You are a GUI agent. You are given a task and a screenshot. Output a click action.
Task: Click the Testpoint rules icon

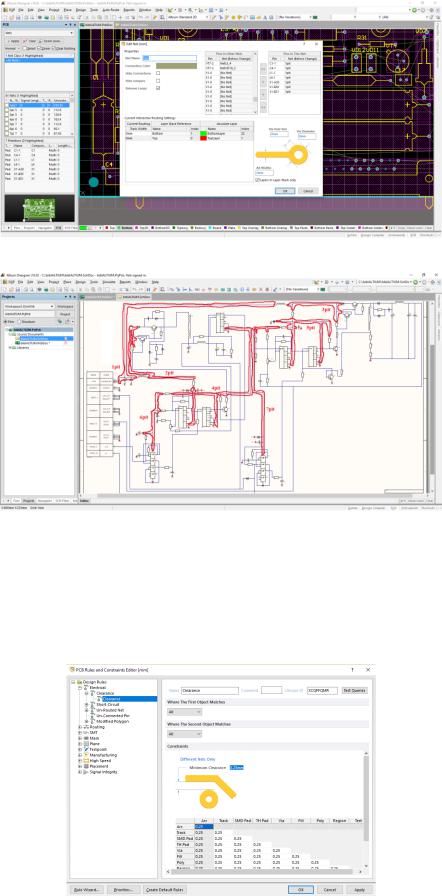86,749
